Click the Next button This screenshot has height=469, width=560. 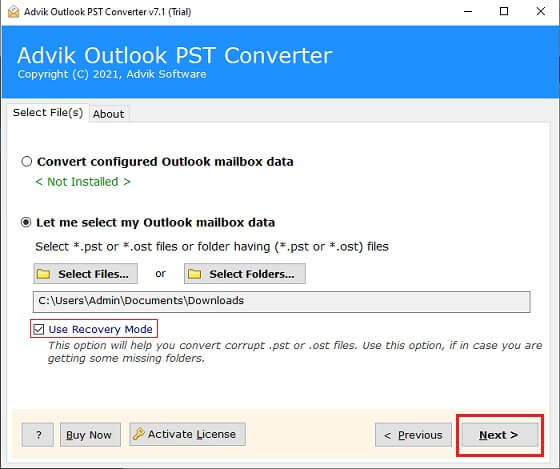pyautogui.click(x=500, y=435)
